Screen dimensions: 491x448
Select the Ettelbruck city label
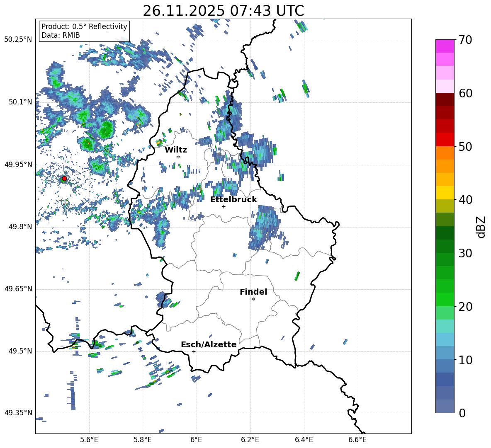coord(233,200)
